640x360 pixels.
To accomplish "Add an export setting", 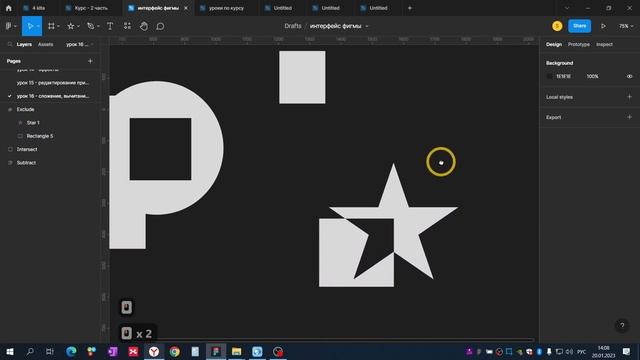I will click(x=629, y=117).
